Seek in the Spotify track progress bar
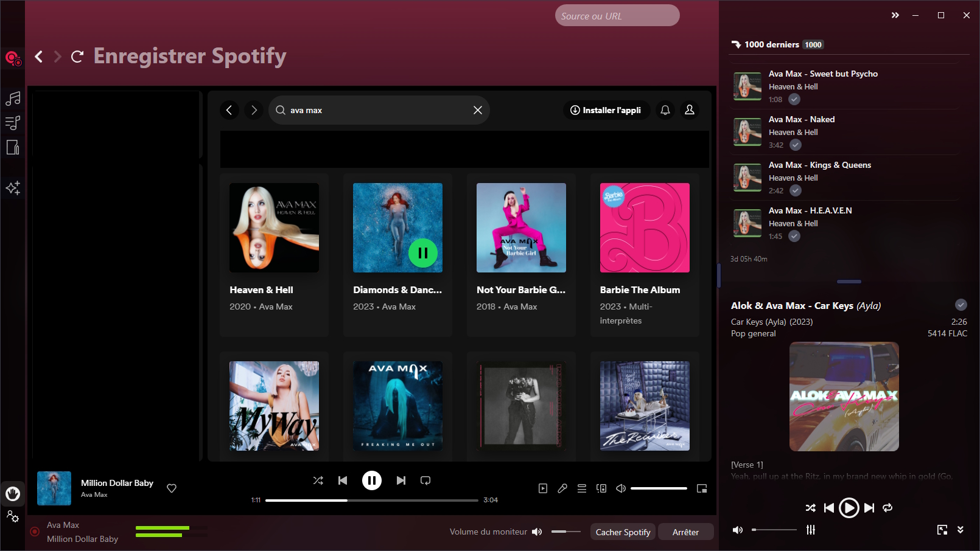This screenshot has width=980, height=551. coord(372,501)
